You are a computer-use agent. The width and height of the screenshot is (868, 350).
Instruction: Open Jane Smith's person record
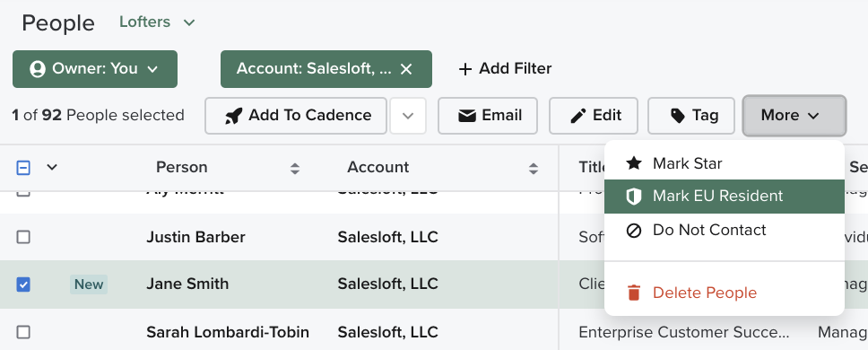tap(187, 284)
